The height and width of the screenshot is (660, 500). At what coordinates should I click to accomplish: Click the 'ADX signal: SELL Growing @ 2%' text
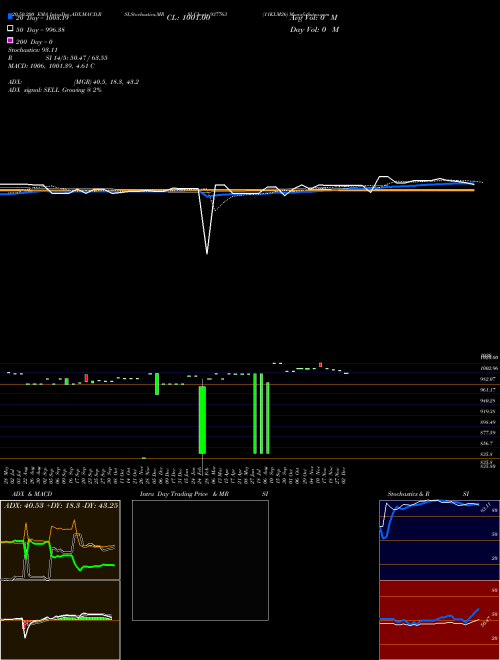(x=55, y=90)
